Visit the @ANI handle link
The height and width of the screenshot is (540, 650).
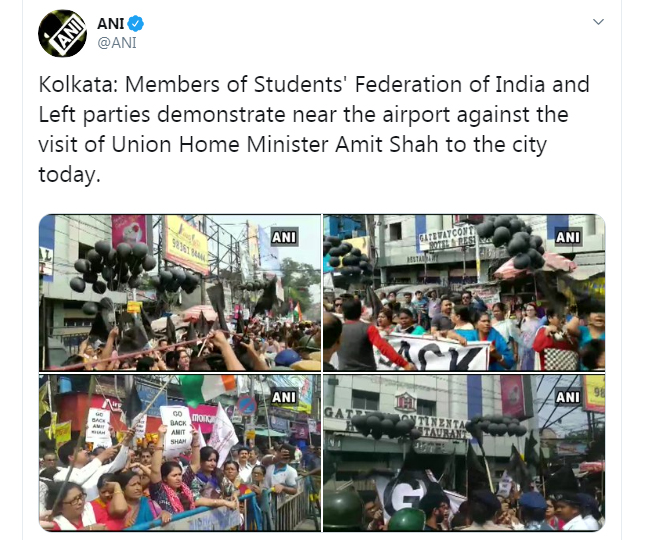pyautogui.click(x=116, y=43)
